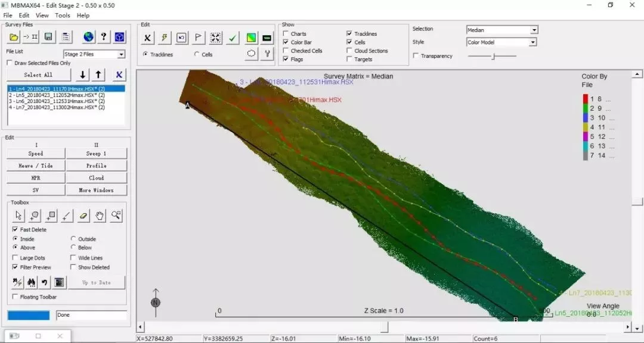644x343 pixels.
Task: Click the globe icon in Survey Files
Action: click(88, 37)
